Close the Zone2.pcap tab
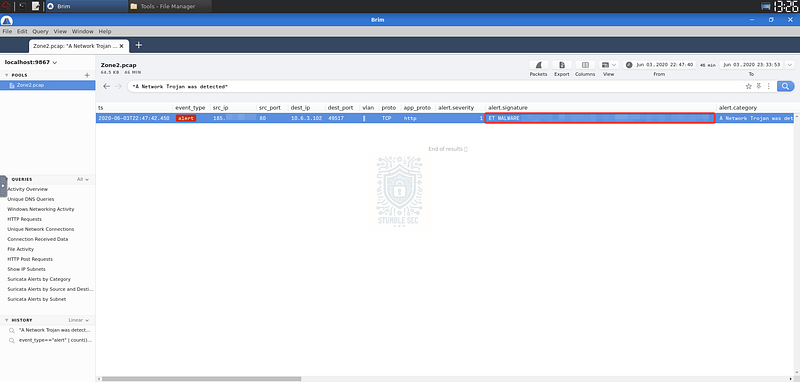Viewport: 800px width, 382px height. (121, 45)
